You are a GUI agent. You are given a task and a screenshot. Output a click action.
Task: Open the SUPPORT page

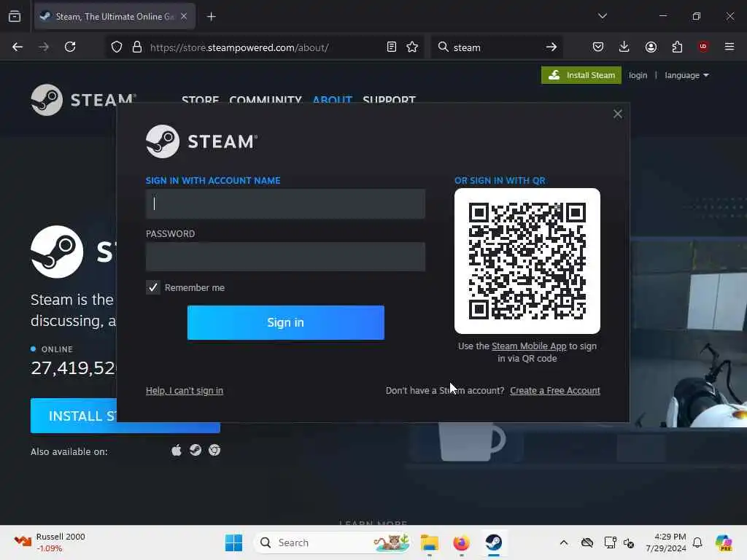coord(390,100)
